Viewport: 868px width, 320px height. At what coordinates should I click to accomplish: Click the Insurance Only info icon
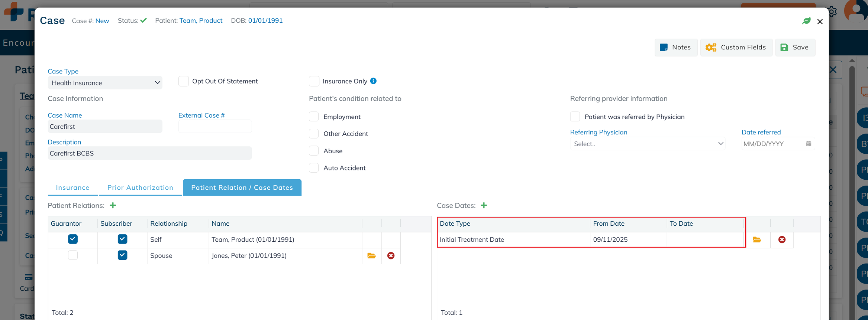pos(374,81)
